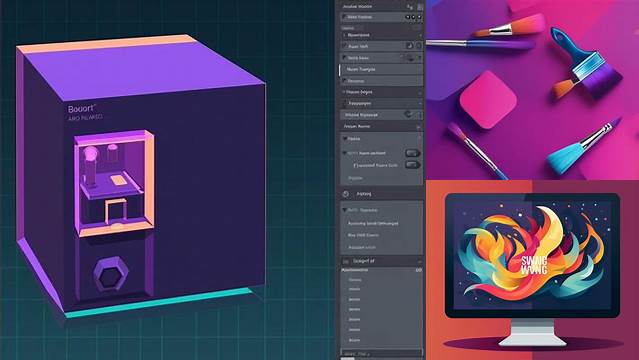Collapse the triangle just above the pill switches
The image size is (639, 360).
coord(345,139)
